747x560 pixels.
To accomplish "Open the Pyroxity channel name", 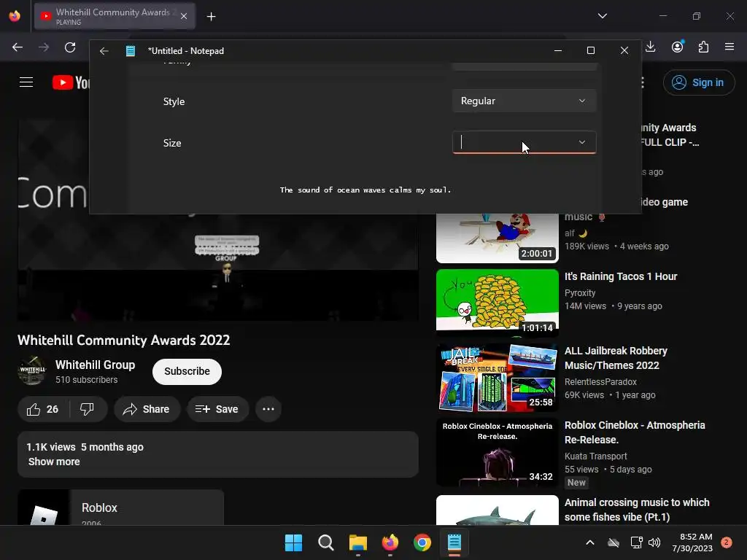I will click(x=580, y=293).
